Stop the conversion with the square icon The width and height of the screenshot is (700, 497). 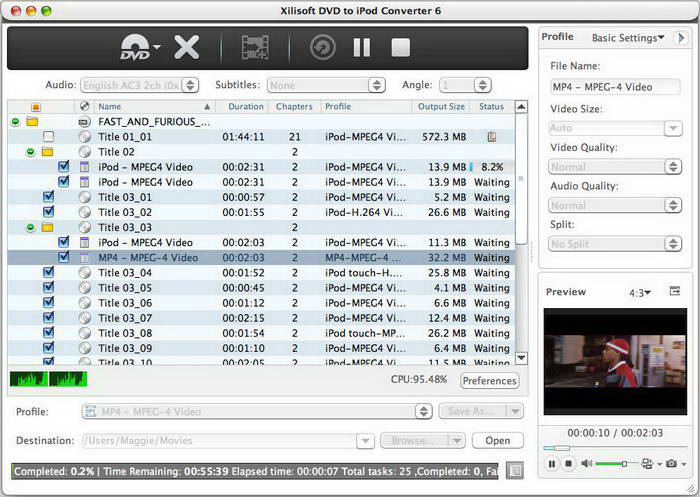coord(400,47)
